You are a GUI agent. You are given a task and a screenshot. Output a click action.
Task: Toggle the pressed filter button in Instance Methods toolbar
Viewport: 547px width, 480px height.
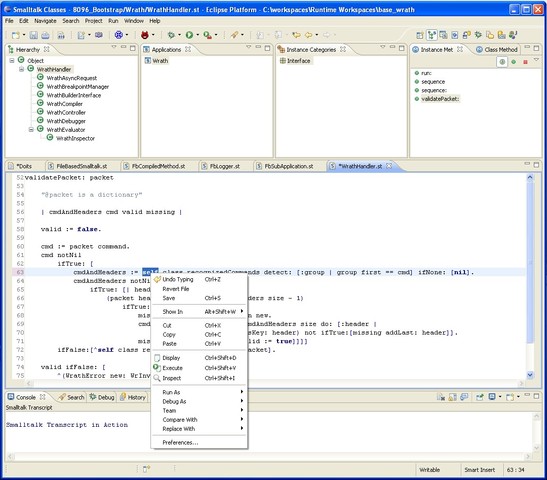pos(502,62)
